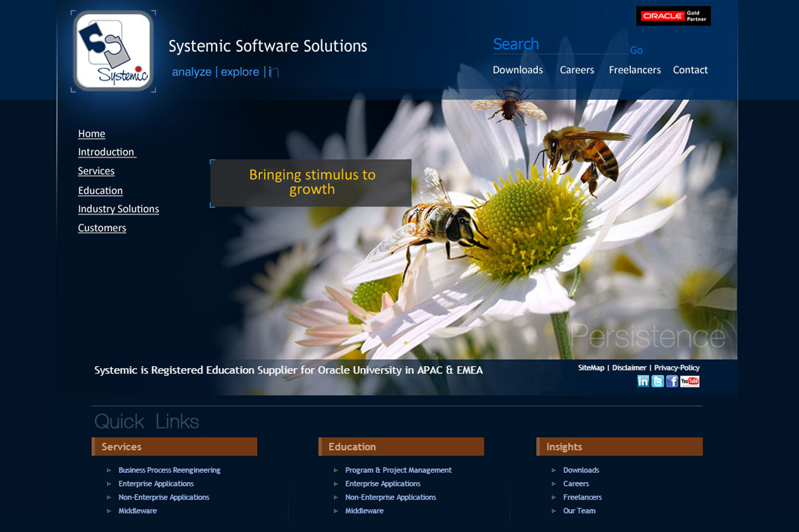Select Program & Project Management link
The width and height of the screenshot is (799, 532).
[398, 470]
